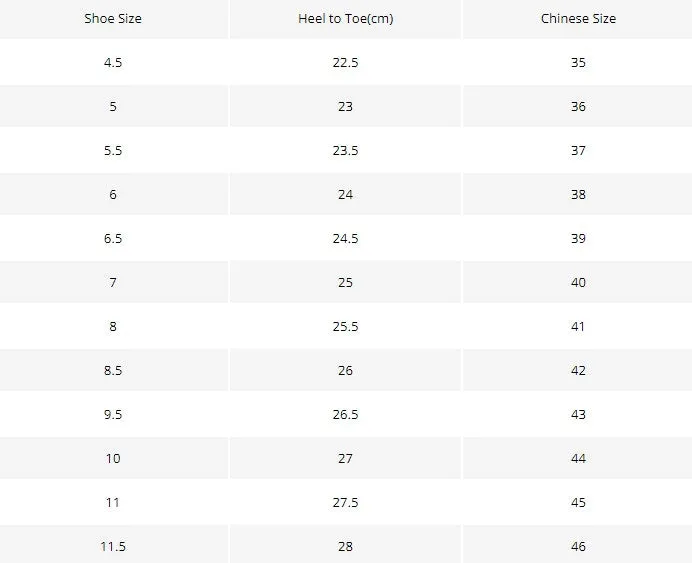Select the 27 cm heel to toe cell
The height and width of the screenshot is (563, 692).
click(x=345, y=458)
